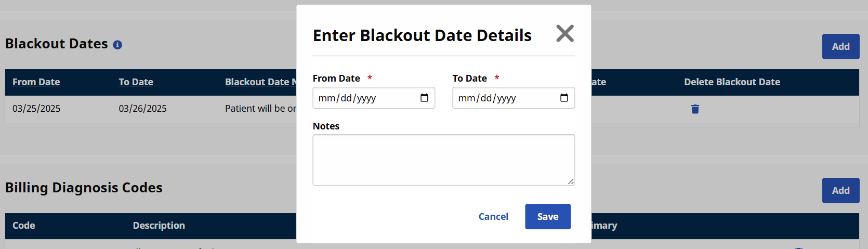Sort the table by To Date column
Screen dimensions: 868x249
[x=136, y=82]
